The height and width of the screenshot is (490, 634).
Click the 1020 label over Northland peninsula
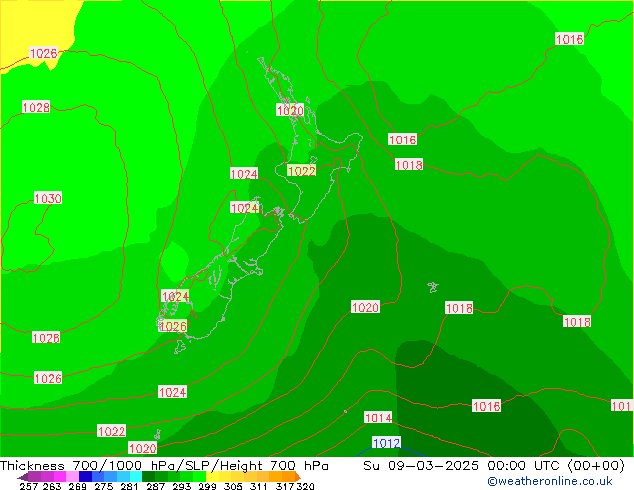(x=290, y=110)
